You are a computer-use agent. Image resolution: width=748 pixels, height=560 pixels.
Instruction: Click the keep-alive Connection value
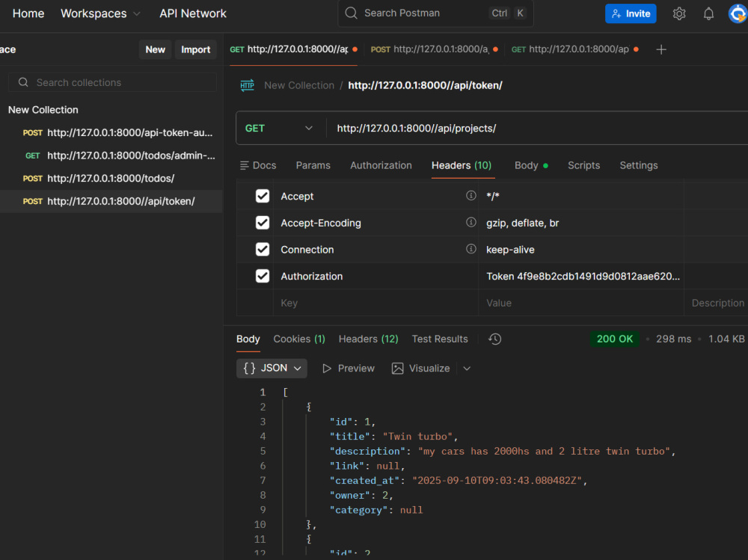(x=510, y=250)
